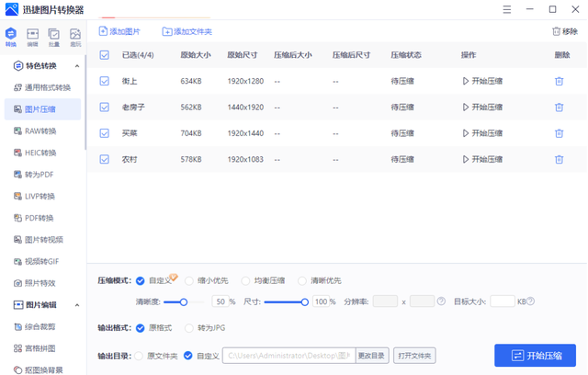Start compressing 买菜 with 开始压缩
This screenshot has width=588, height=375.
pyautogui.click(x=482, y=133)
